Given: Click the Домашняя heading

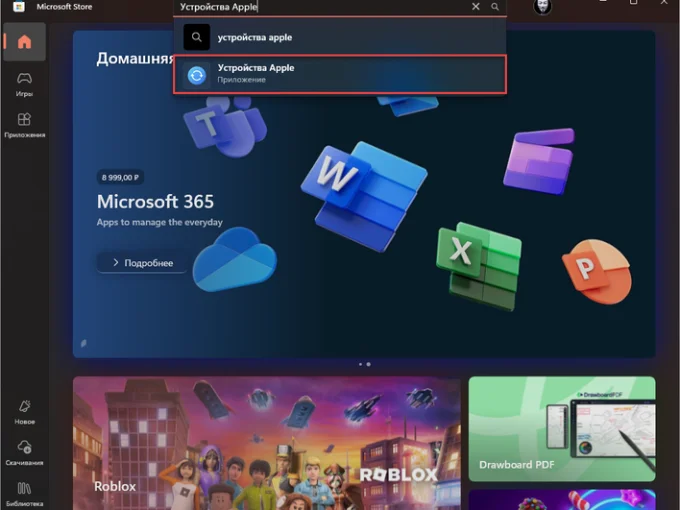Looking at the screenshot, I should tap(135, 58).
